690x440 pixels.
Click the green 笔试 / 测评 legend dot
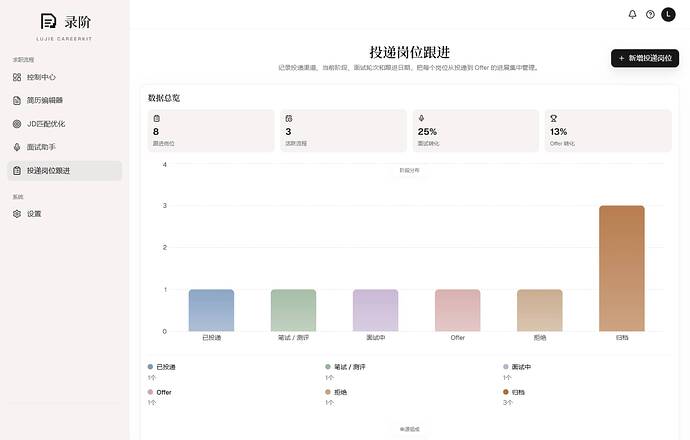pyautogui.click(x=328, y=367)
